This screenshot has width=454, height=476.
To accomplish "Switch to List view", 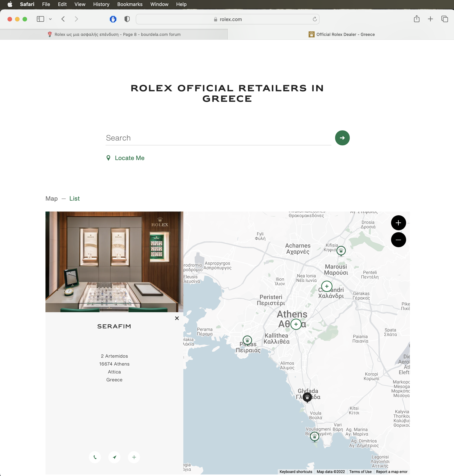I will tap(74, 199).
